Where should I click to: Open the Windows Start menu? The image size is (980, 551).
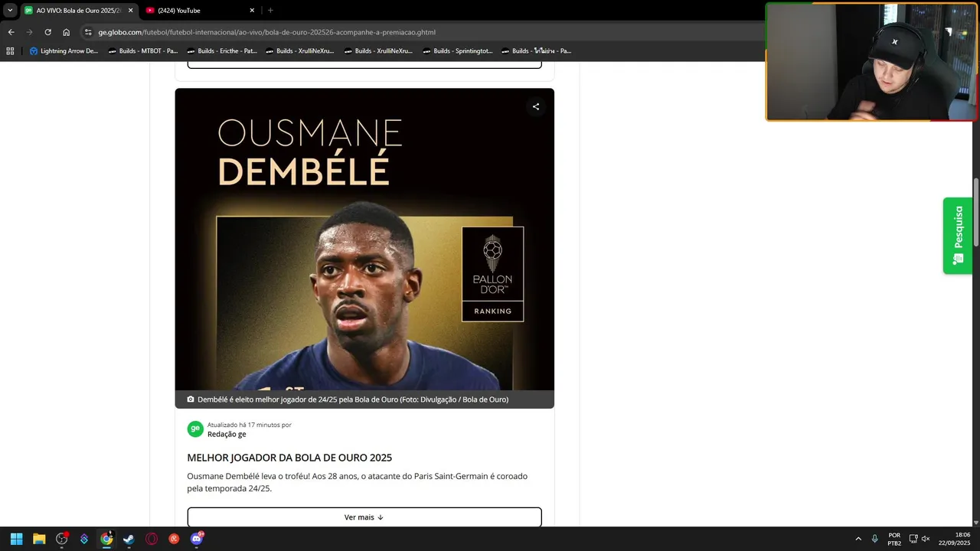pos(16,539)
